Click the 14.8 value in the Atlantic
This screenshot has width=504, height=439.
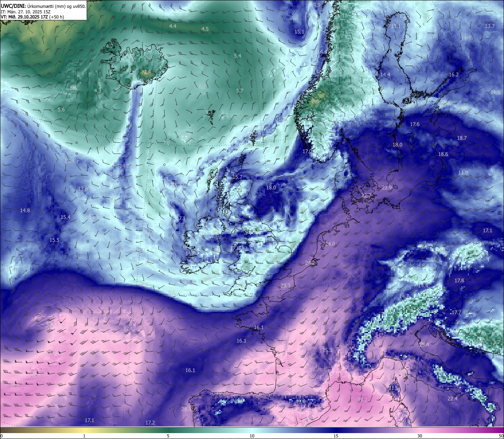click(25, 211)
